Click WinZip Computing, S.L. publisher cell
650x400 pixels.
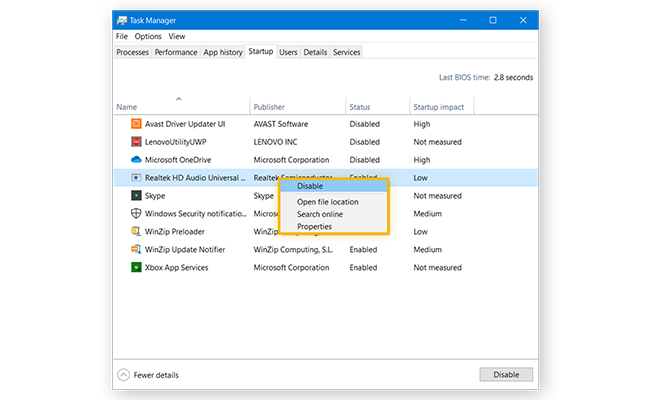293,250
